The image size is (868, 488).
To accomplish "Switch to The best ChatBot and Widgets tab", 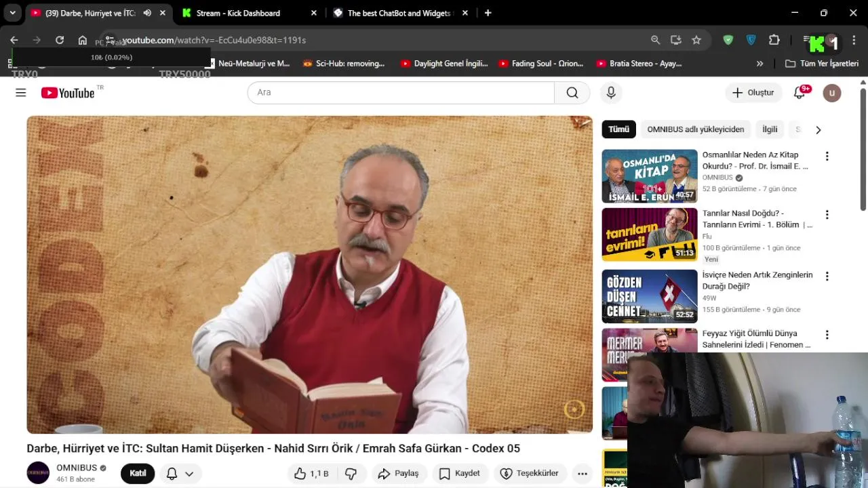I will [x=399, y=13].
